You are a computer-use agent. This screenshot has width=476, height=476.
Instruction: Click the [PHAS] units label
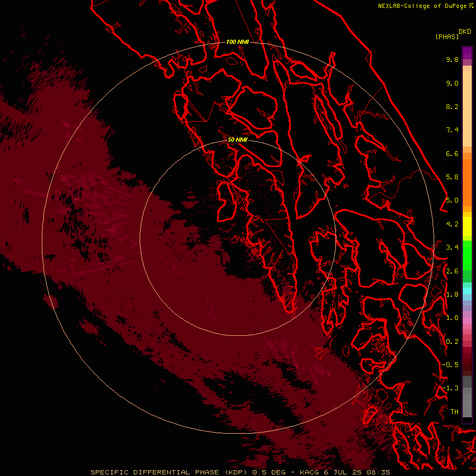447,36
